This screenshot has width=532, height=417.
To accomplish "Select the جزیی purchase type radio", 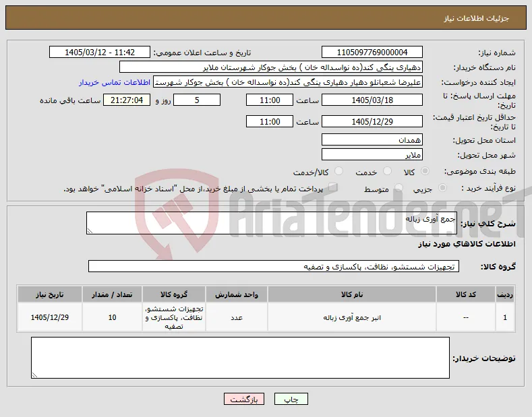I will pyautogui.click(x=442, y=187).
